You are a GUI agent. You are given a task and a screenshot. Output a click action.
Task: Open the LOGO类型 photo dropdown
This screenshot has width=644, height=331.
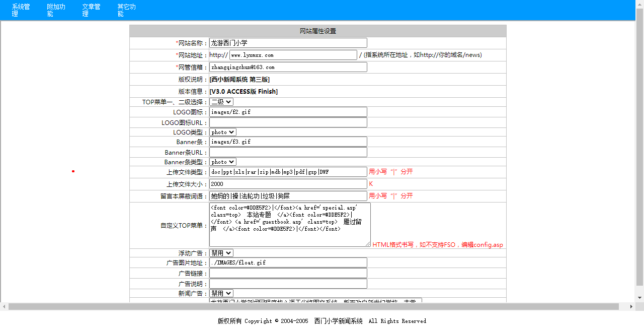tap(223, 132)
